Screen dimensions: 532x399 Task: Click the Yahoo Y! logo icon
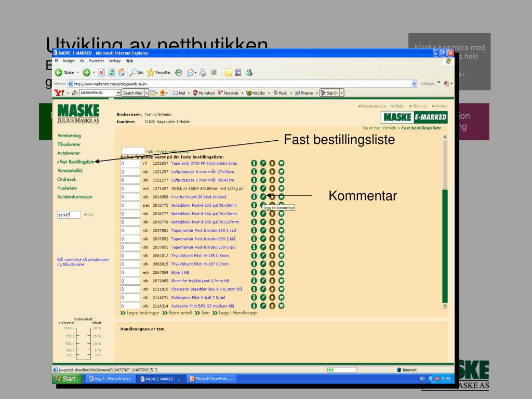59,93
